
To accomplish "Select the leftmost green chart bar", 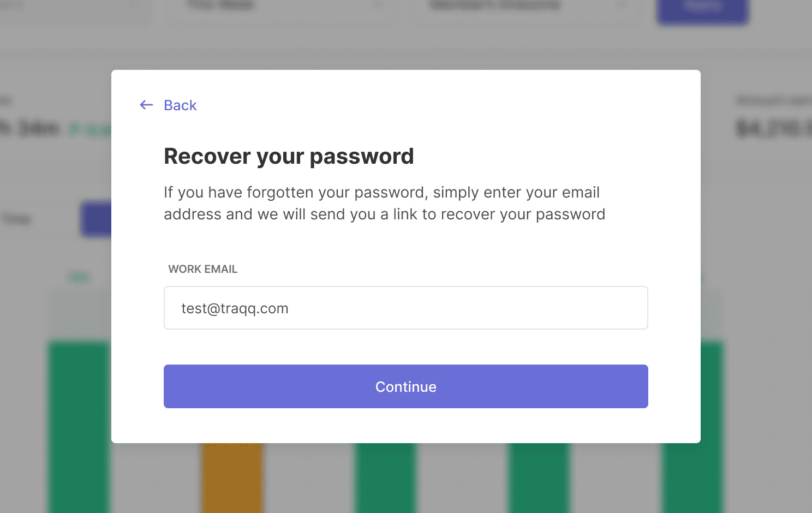I will click(80, 427).
